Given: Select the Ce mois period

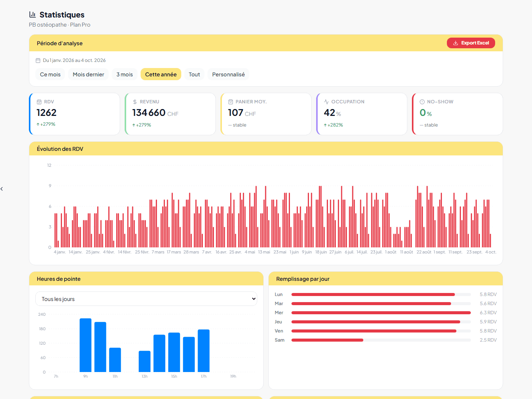Looking at the screenshot, I should (50, 74).
